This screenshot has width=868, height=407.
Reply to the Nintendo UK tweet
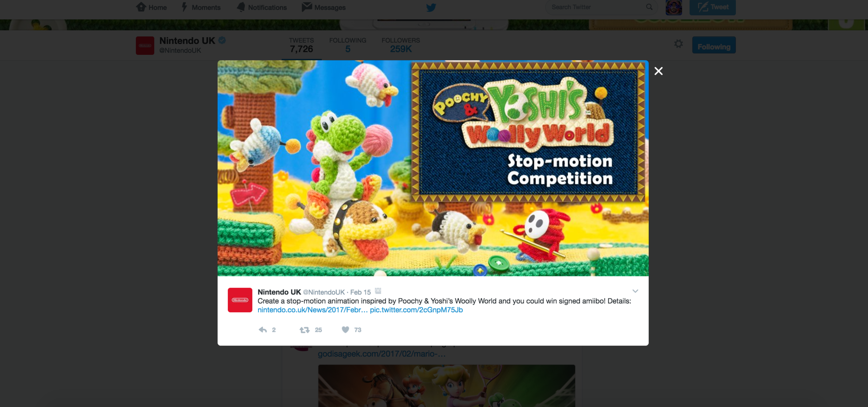(263, 330)
